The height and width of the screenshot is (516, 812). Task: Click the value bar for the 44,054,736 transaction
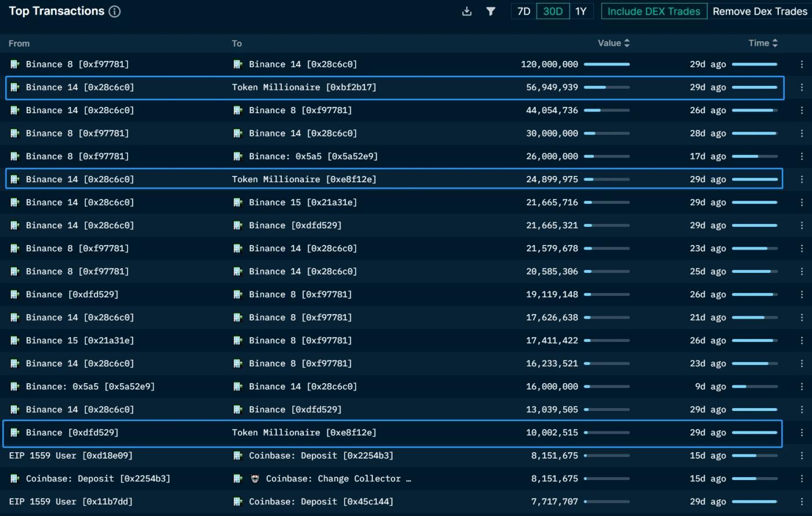coord(606,110)
